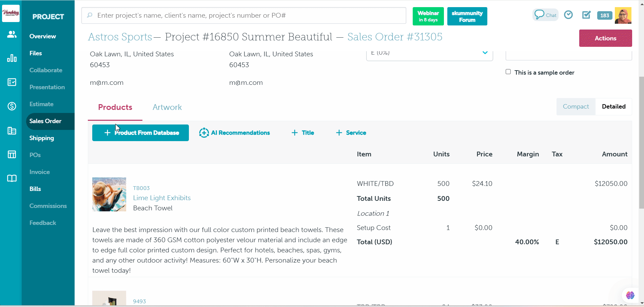Click the contacts people icon in left rail
Viewport: 644px width, 307px height.
coord(12,34)
